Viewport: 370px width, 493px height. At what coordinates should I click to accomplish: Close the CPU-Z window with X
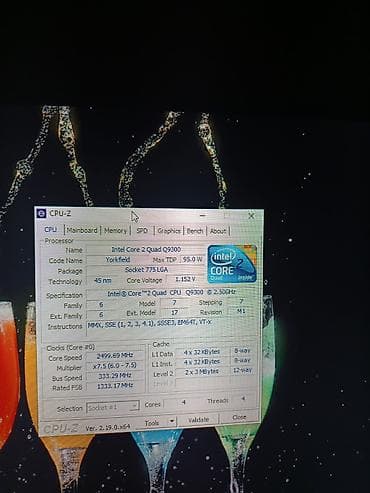click(x=251, y=216)
